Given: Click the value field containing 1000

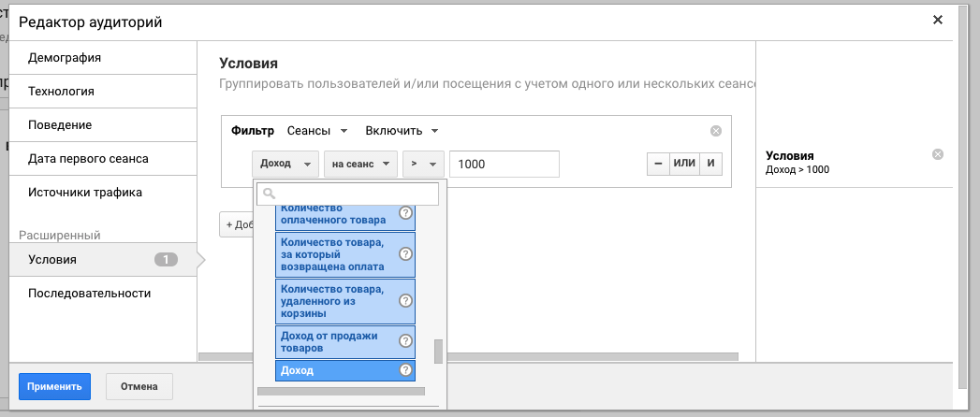Looking at the screenshot, I should [x=504, y=164].
